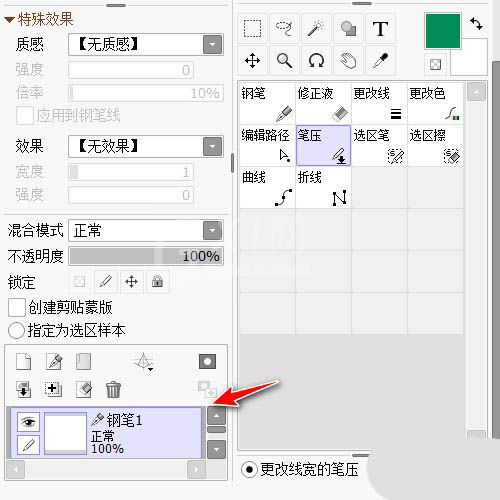Swap foreground and background colors
The height and width of the screenshot is (500, 500).
click(x=476, y=24)
